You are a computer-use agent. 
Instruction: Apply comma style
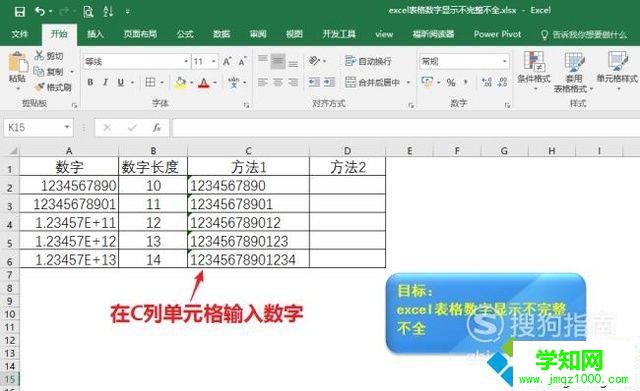tap(465, 82)
